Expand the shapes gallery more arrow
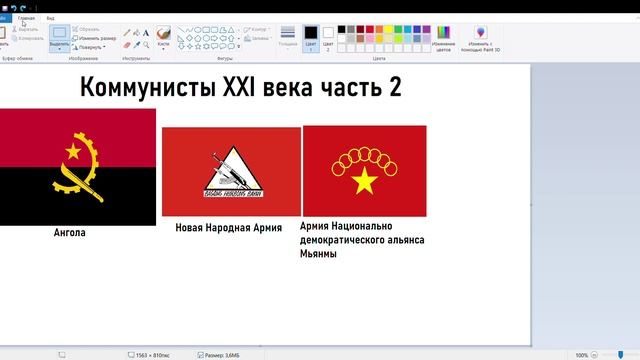640x360 pixels. (x=239, y=47)
